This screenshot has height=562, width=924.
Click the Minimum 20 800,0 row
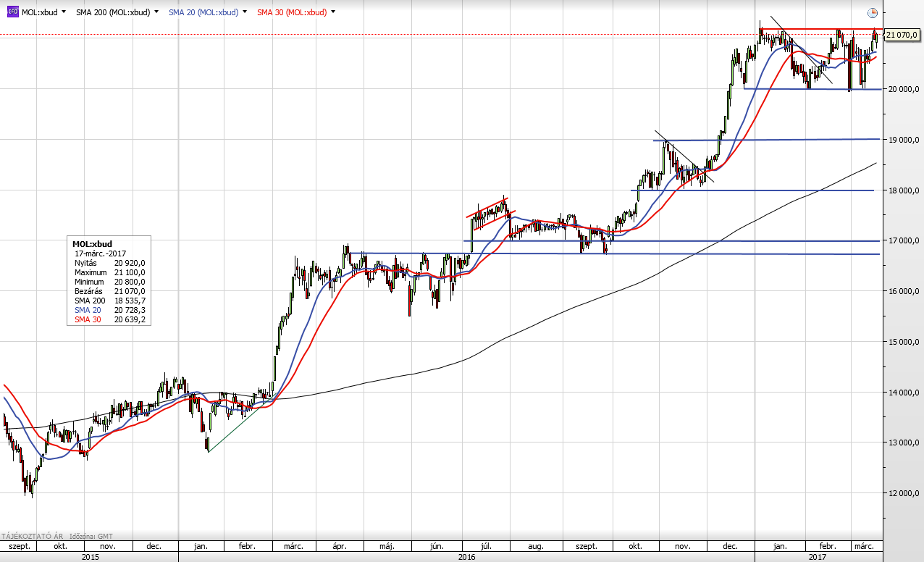(x=110, y=282)
